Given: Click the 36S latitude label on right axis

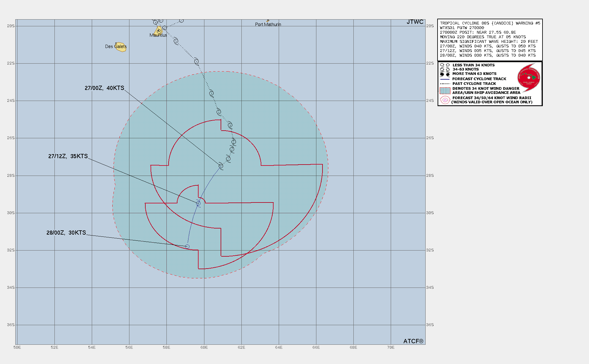Looking at the screenshot, I should 430,325.
